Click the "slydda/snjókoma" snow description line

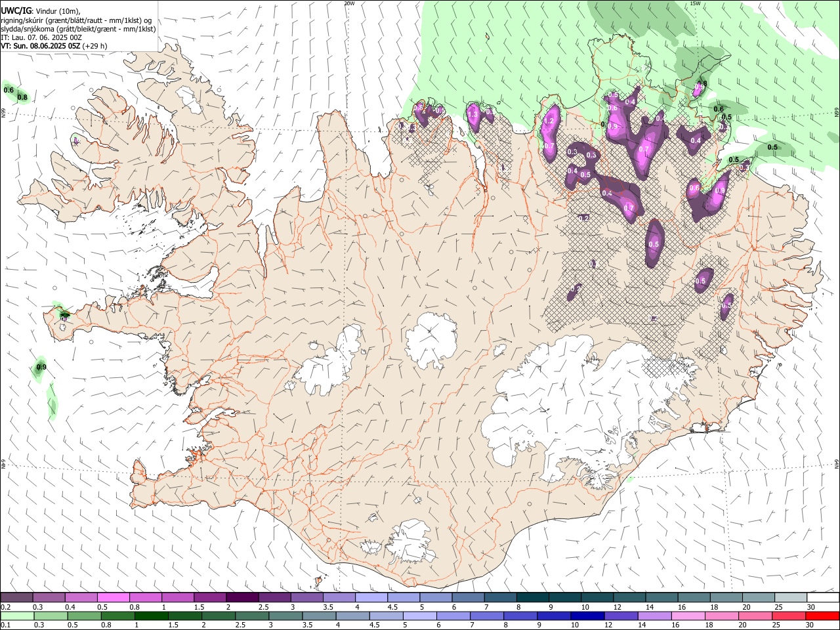78,29
